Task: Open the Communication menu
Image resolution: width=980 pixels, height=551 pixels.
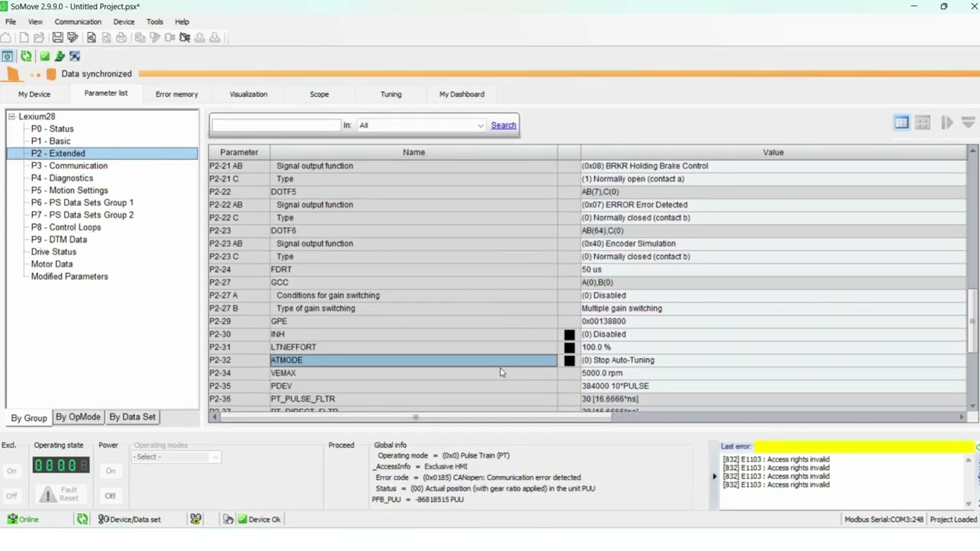Action: (77, 21)
